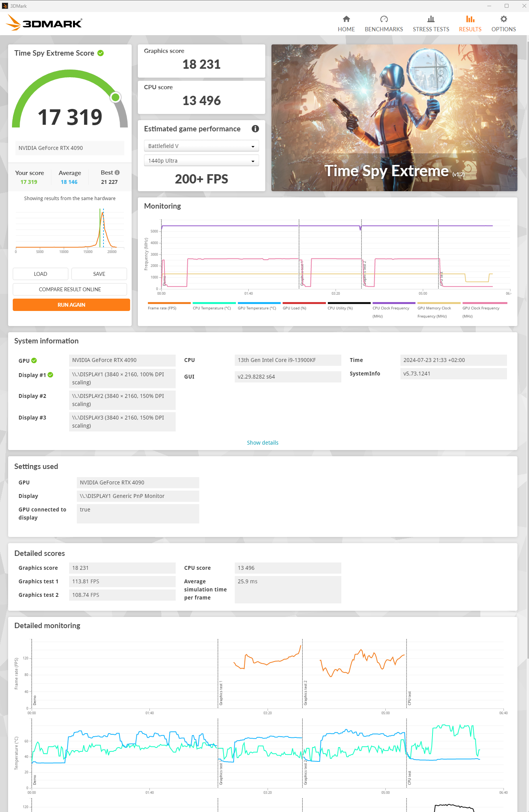This screenshot has height=812, width=529.
Task: Click SystemInfo version v5.73.1241
Action: click(x=454, y=374)
